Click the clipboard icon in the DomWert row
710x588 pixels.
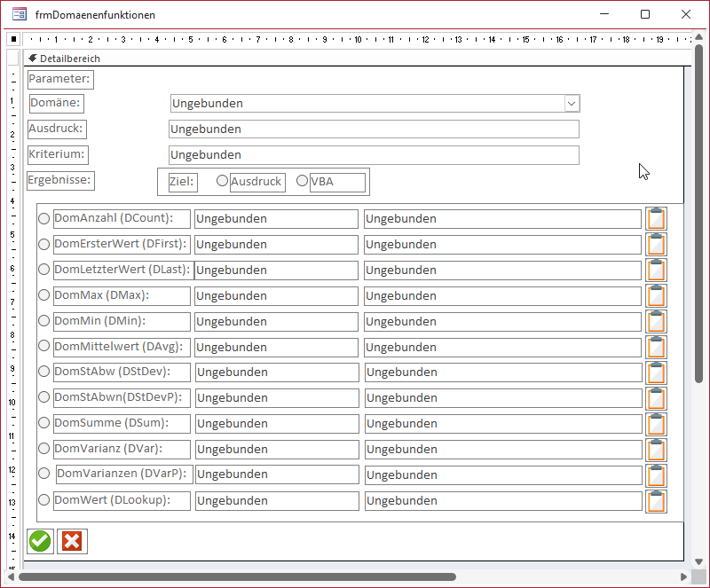coord(656,501)
